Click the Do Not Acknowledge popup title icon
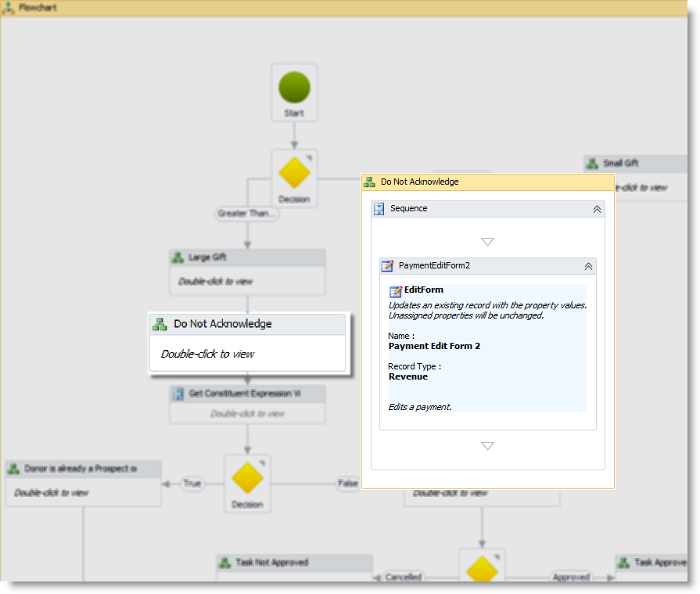Screen dimensions: 700x594 pyautogui.click(x=369, y=182)
